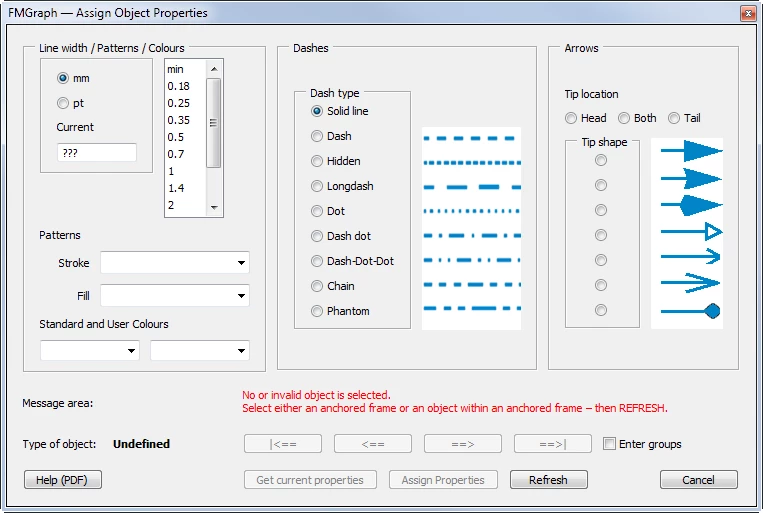Click the Refresh button
The image size is (763, 513).
[x=548, y=480]
